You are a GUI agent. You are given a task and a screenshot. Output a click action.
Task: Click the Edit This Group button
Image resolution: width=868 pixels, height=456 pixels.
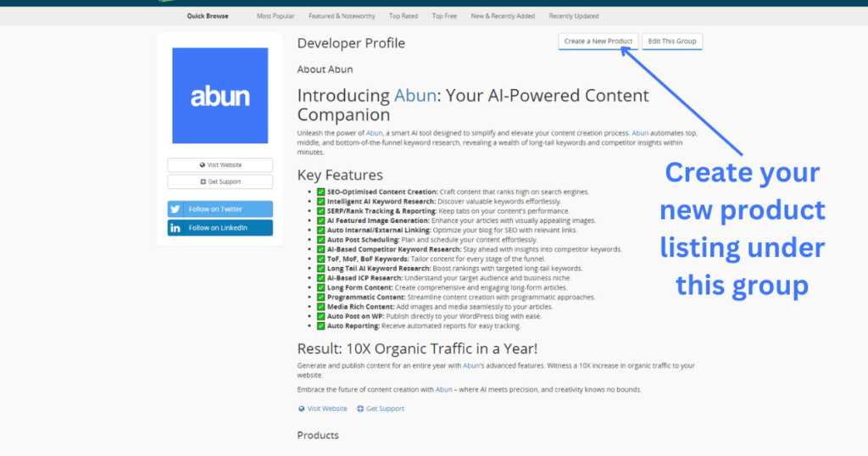(672, 41)
